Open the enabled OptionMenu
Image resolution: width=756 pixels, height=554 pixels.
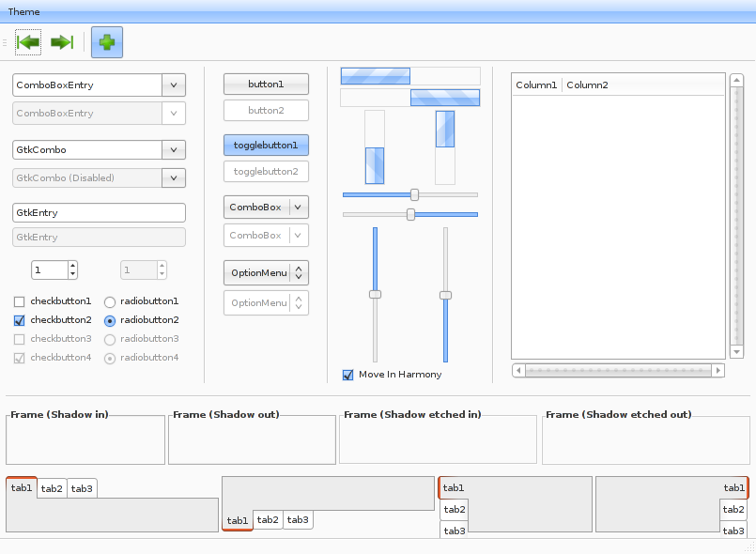point(266,273)
